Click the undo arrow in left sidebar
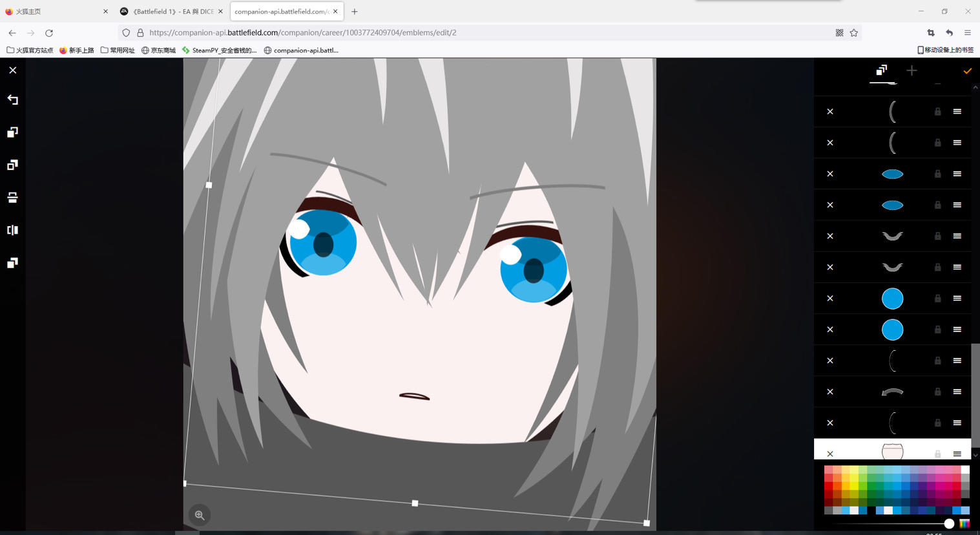 coord(12,100)
